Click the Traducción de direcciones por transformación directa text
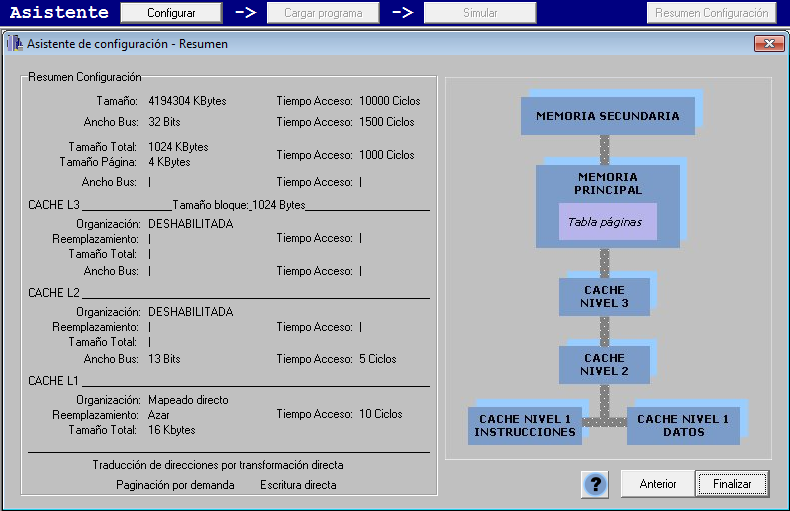The height and width of the screenshot is (511, 790). (218, 465)
